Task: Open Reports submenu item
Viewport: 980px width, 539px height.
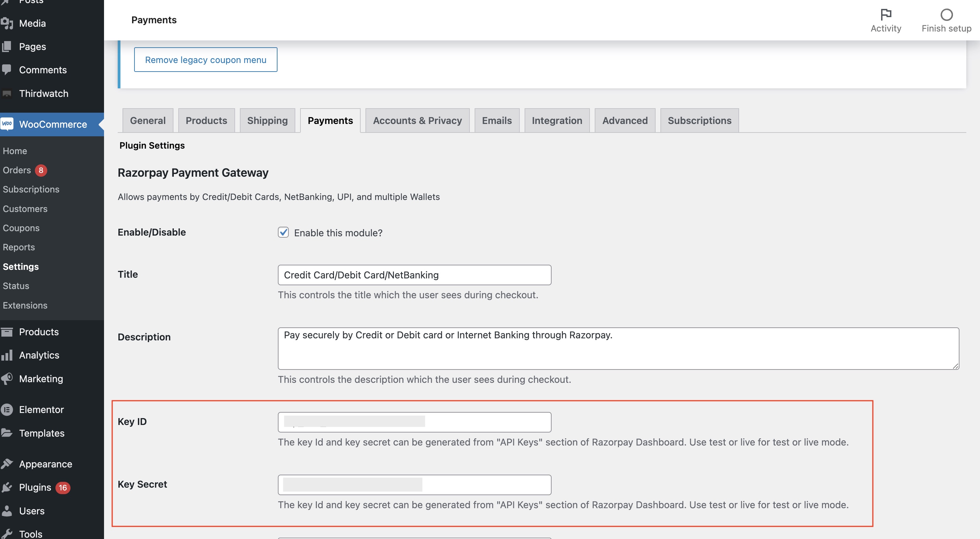Action: click(x=18, y=247)
